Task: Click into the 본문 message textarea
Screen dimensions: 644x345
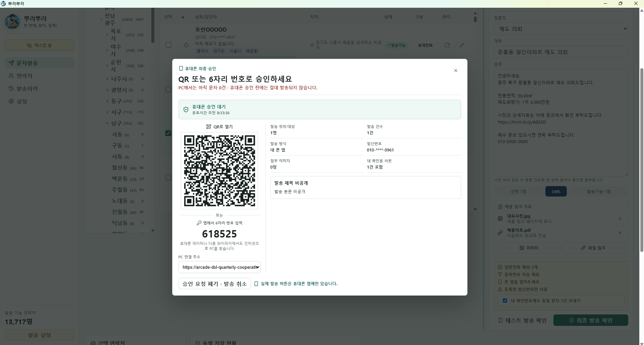Action: point(561,123)
